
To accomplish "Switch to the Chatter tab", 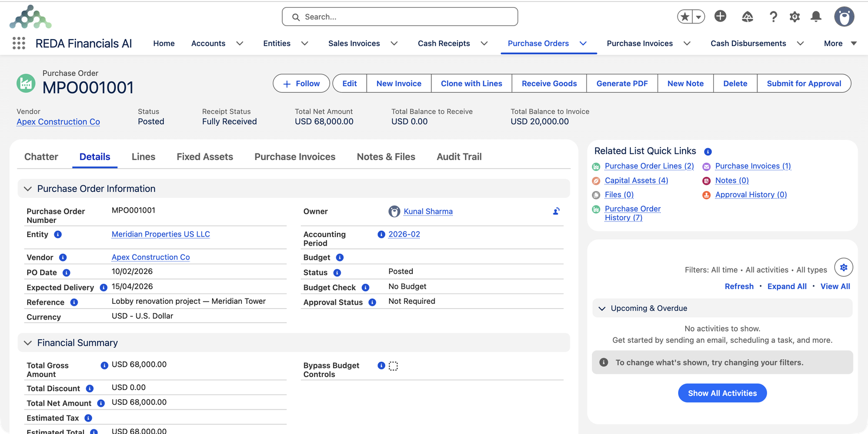I will 41,157.
